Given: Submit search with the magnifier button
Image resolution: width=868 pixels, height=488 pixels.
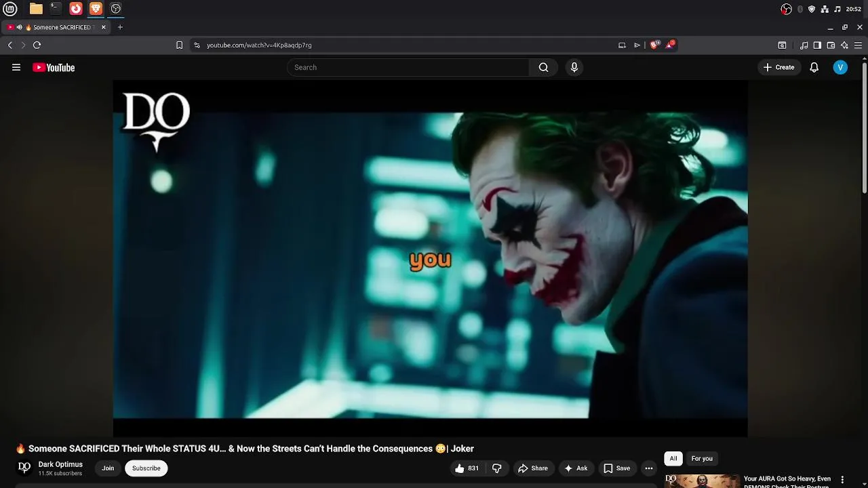Looking at the screenshot, I should (x=543, y=67).
